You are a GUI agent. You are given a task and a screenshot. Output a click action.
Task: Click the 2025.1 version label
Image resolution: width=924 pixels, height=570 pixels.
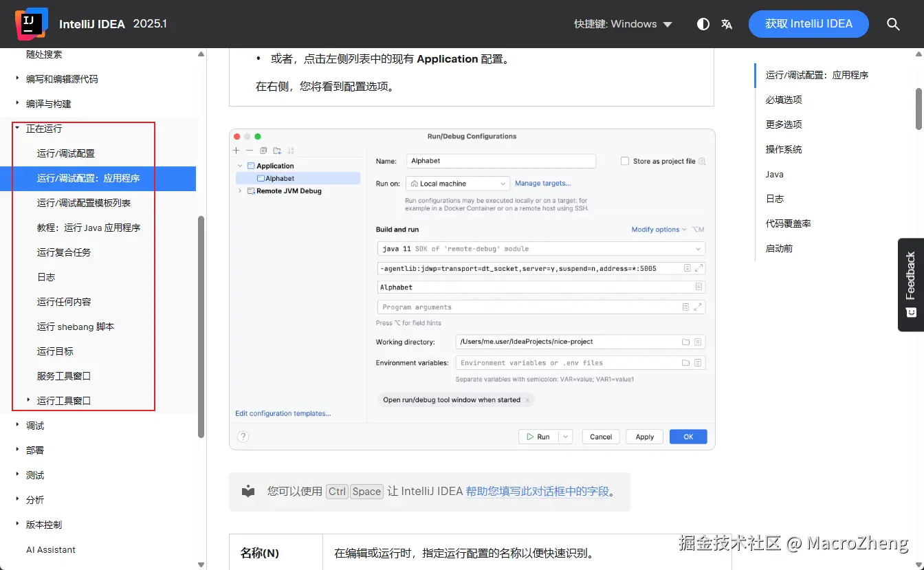[x=150, y=23]
